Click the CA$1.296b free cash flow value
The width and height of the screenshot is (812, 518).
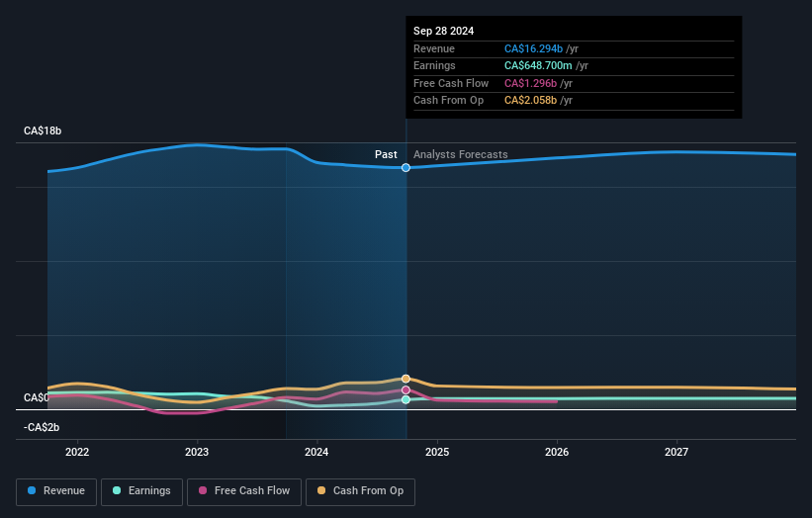pyautogui.click(x=530, y=83)
